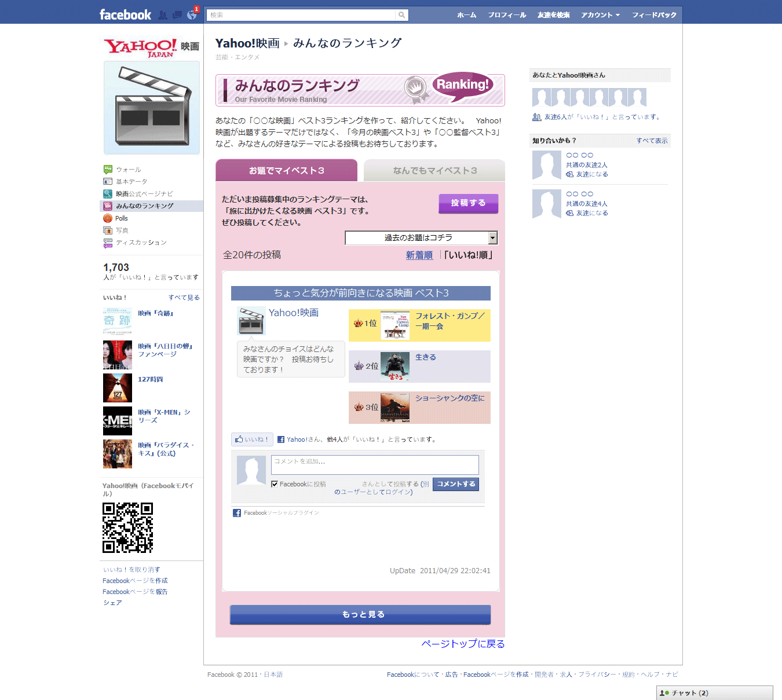Screen dimensions: 782x700
Task: Go to ホーム in top navigation
Action: pos(466,15)
